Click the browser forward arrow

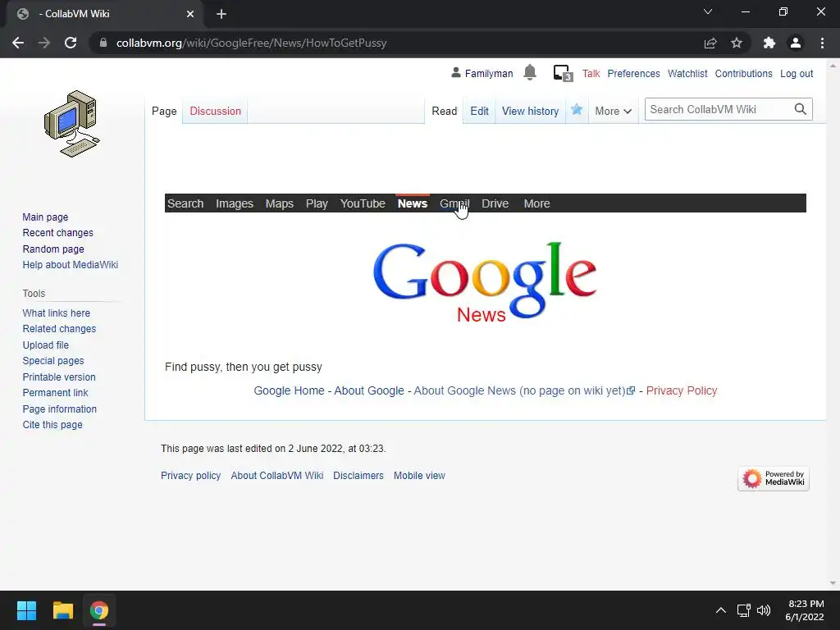click(x=44, y=43)
